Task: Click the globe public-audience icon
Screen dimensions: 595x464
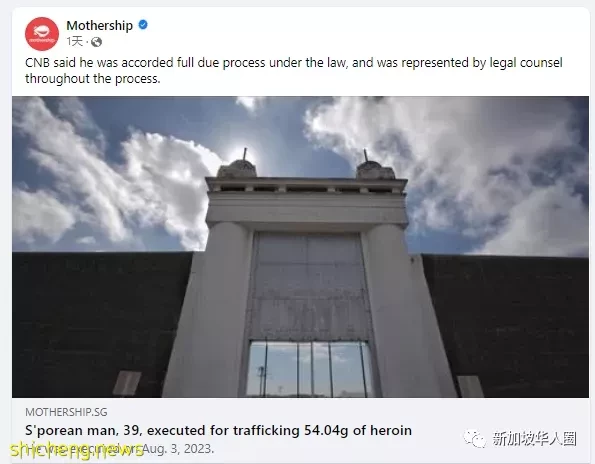Action: [x=96, y=42]
